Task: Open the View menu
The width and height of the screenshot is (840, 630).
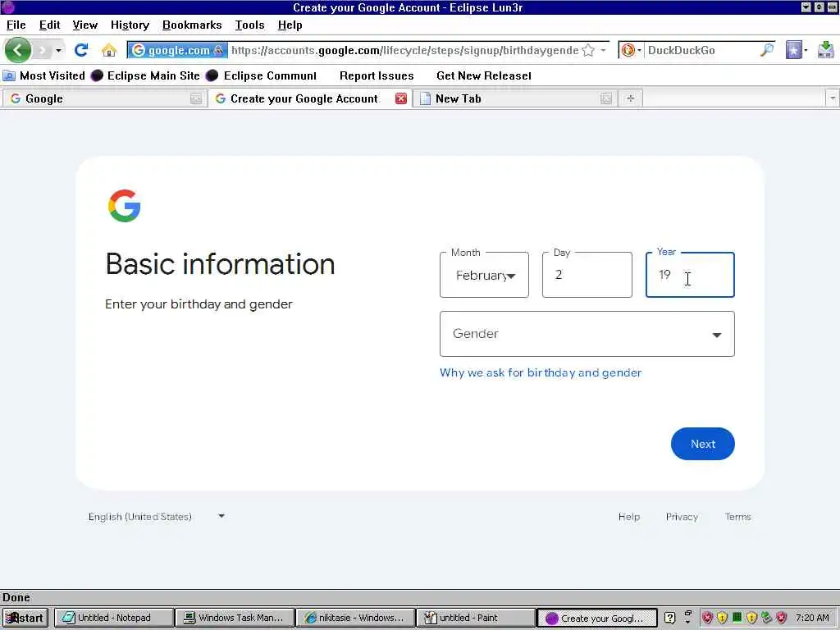Action: (84, 25)
